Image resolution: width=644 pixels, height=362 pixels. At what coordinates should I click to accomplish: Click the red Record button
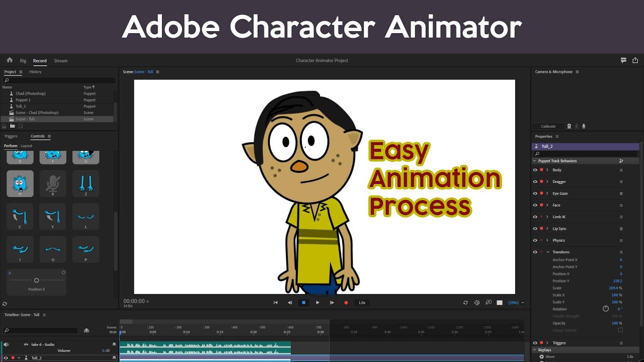346,303
